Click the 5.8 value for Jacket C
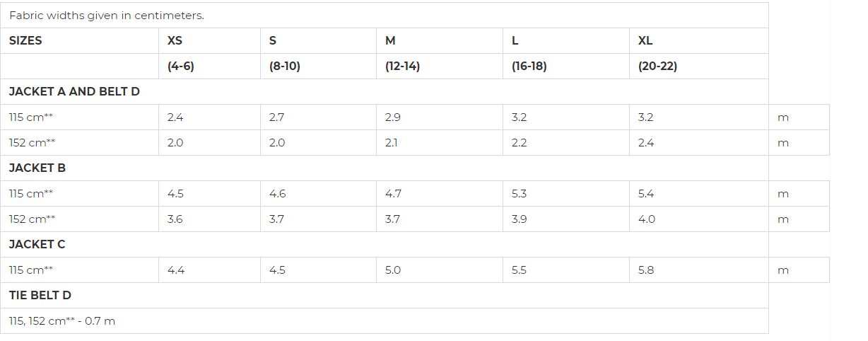The height and width of the screenshot is (341, 868). pos(646,270)
